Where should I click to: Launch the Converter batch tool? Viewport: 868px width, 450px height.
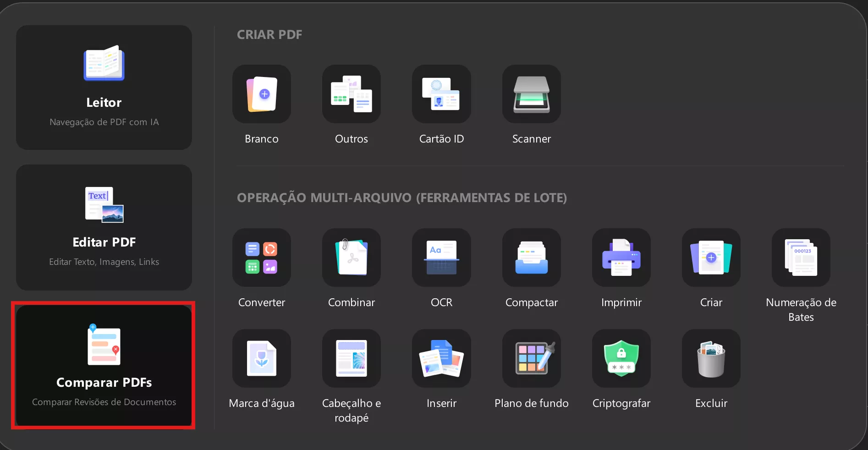(262, 258)
